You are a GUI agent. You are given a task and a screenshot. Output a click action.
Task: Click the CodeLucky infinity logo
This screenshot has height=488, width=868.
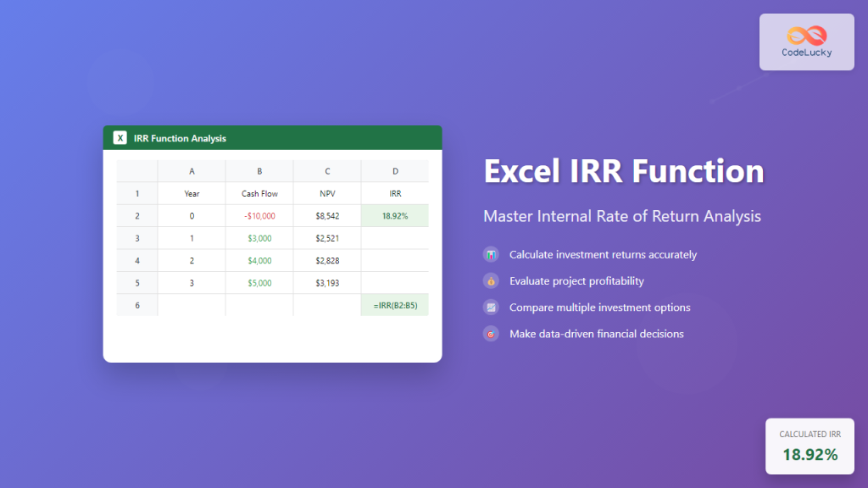click(805, 34)
